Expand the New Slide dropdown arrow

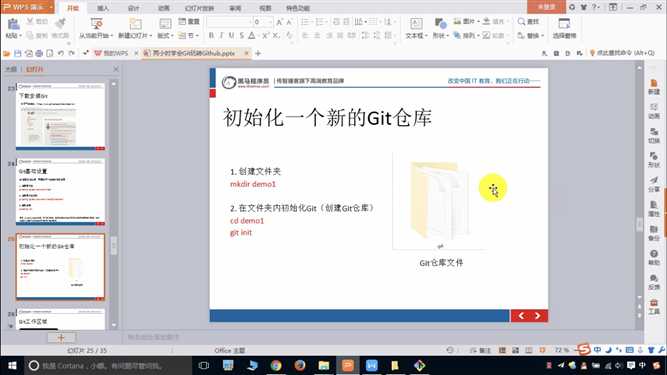tap(151, 36)
